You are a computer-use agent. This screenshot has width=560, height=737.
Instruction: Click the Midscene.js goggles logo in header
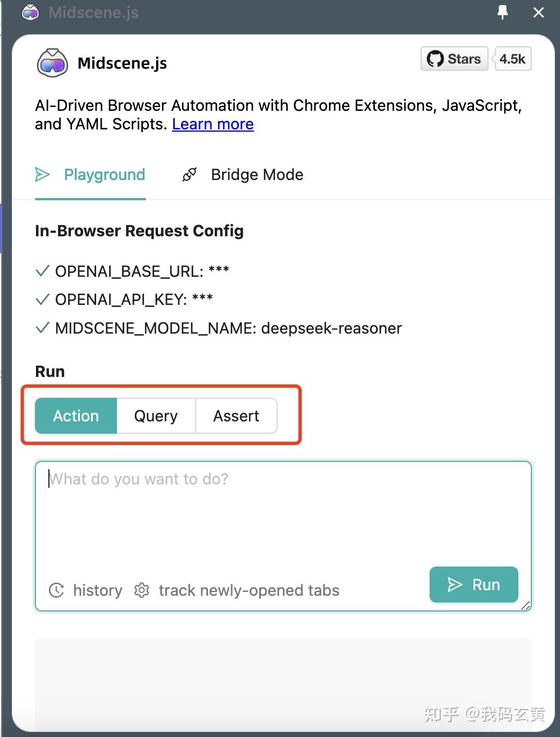[52, 63]
